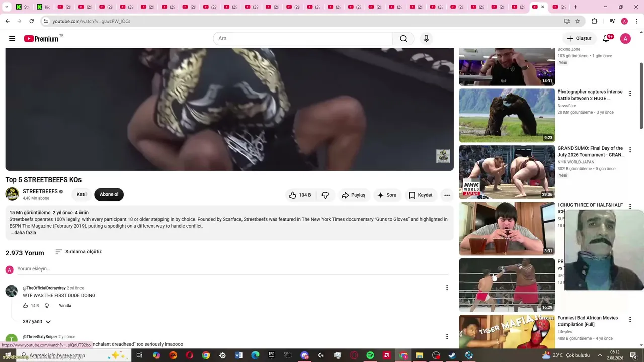Dislike the video with thumbs down
Screen dimensions: 644x362
coord(325,195)
